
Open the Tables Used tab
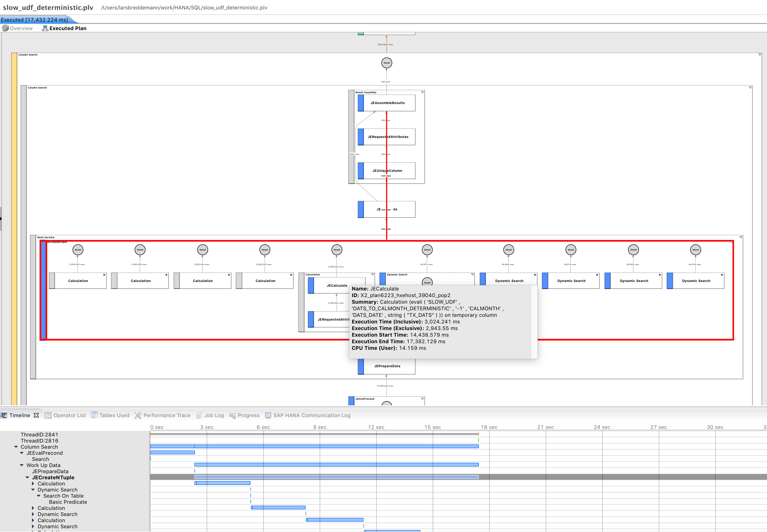point(110,415)
